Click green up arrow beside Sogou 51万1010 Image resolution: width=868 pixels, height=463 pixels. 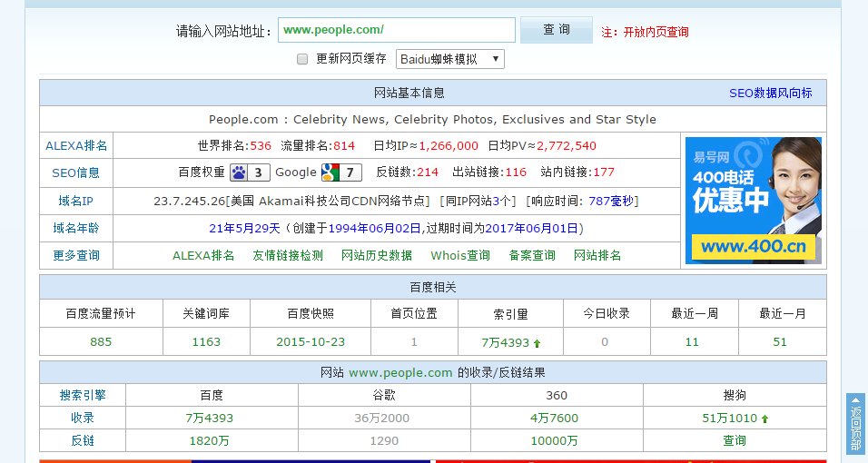tap(764, 419)
